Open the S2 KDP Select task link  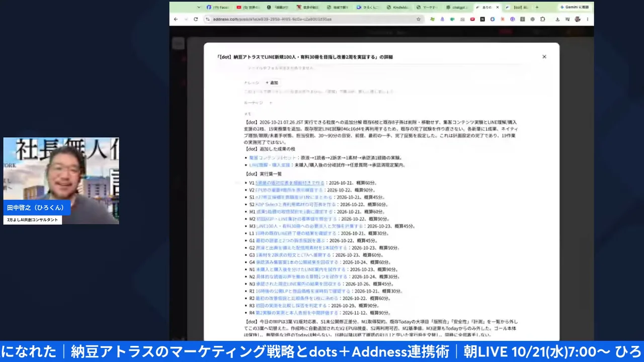pos(296,205)
